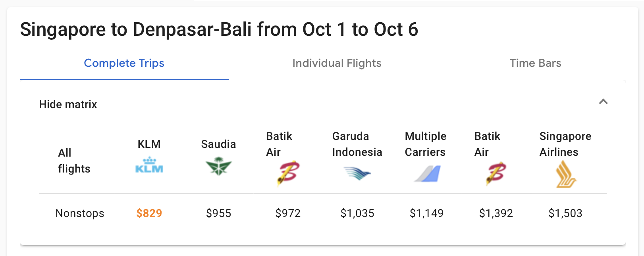
Task: Click the Singapore Airlines logo
Action: click(566, 174)
